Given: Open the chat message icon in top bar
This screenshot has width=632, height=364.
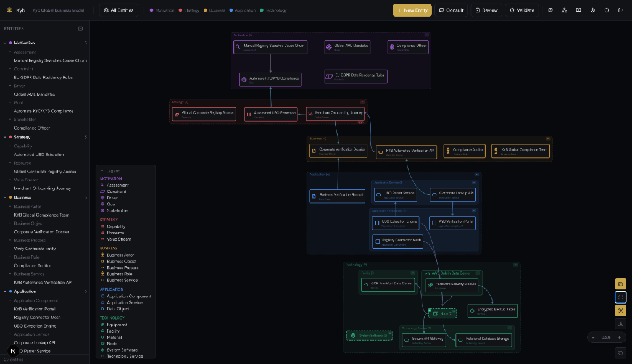Looking at the screenshot, I should coord(550,10).
